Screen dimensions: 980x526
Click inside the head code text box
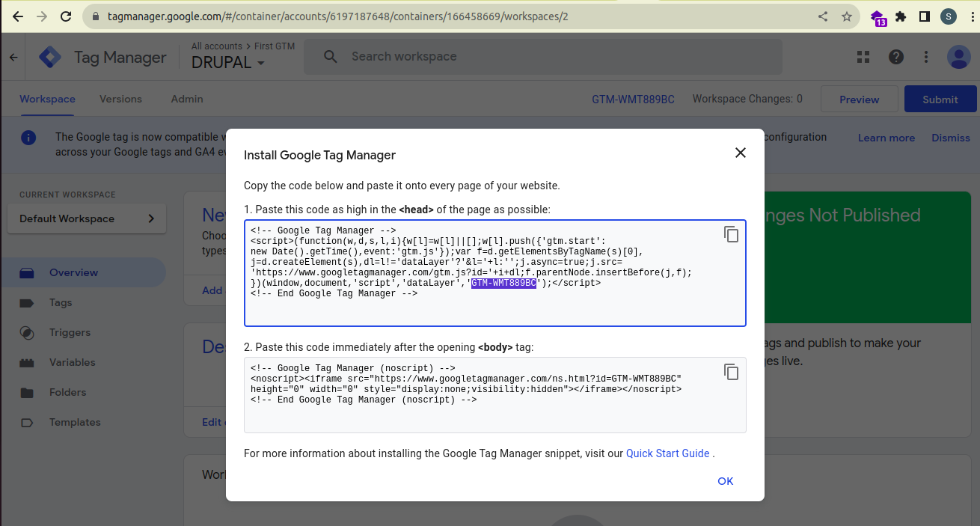click(495, 273)
